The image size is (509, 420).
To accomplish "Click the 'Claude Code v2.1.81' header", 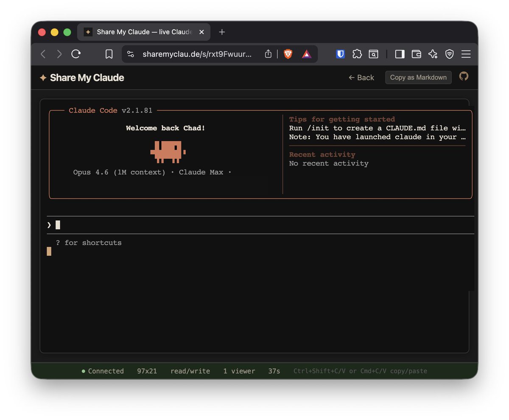I will click(110, 110).
